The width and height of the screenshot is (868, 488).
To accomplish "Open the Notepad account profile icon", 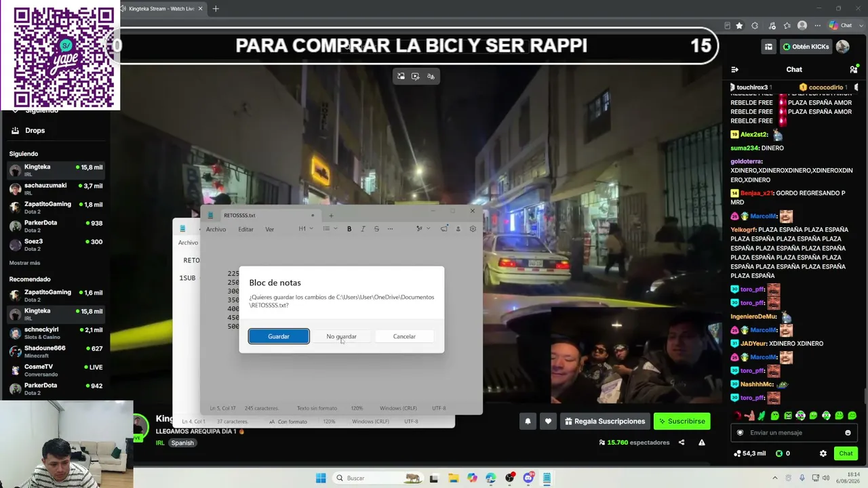I will (x=458, y=228).
